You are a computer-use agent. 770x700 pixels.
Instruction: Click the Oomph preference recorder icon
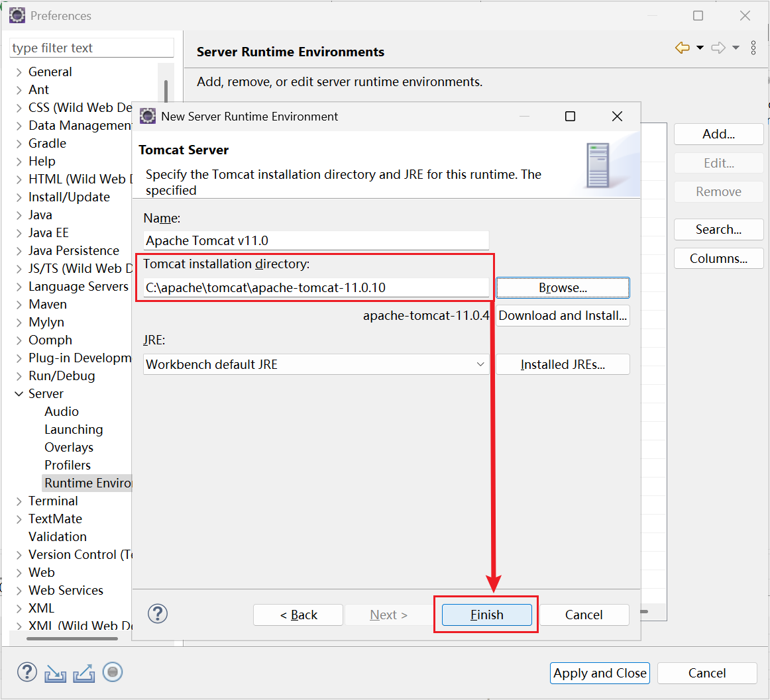113,672
